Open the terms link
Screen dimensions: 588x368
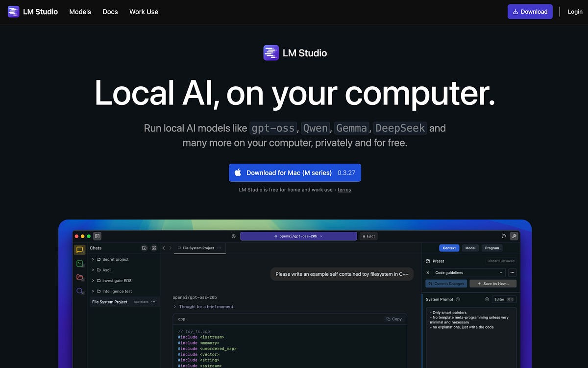point(344,190)
